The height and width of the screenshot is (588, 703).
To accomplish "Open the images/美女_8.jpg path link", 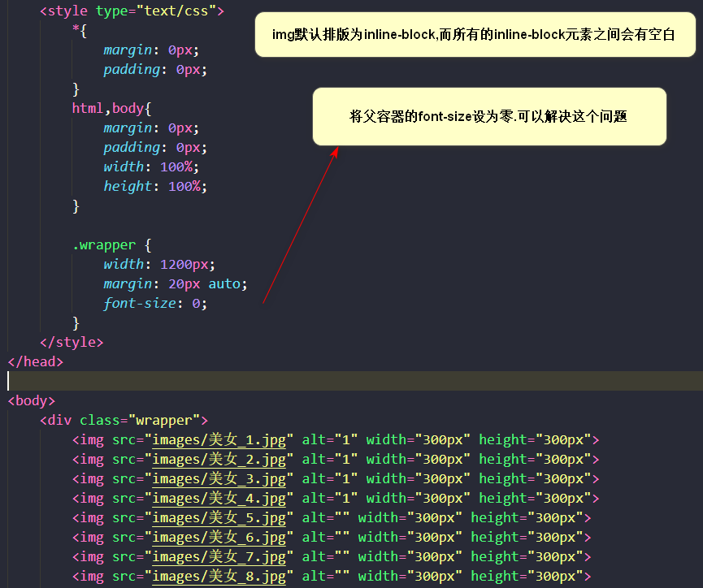I will [219, 576].
